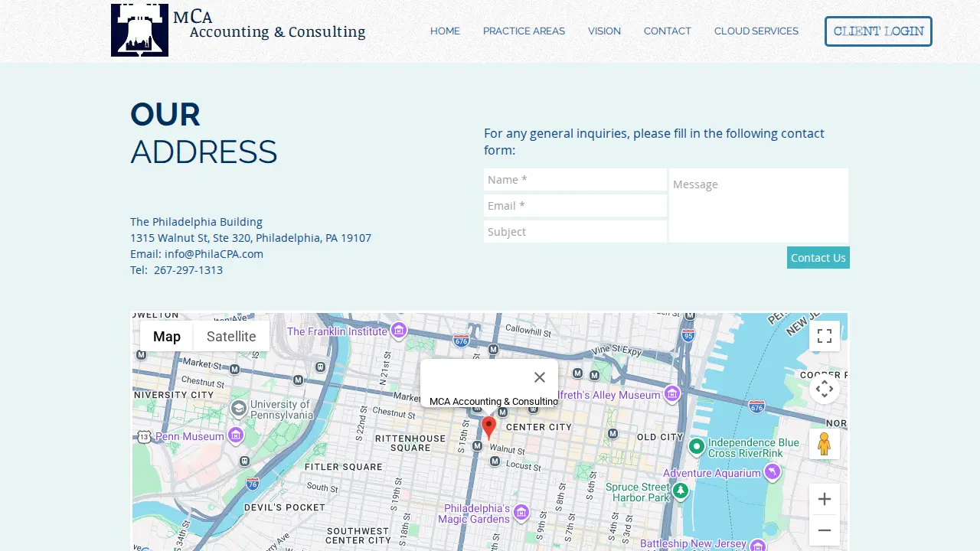This screenshot has width=980, height=551.
Task: Click the Rittenhouse Square map label
Action: tap(410, 443)
